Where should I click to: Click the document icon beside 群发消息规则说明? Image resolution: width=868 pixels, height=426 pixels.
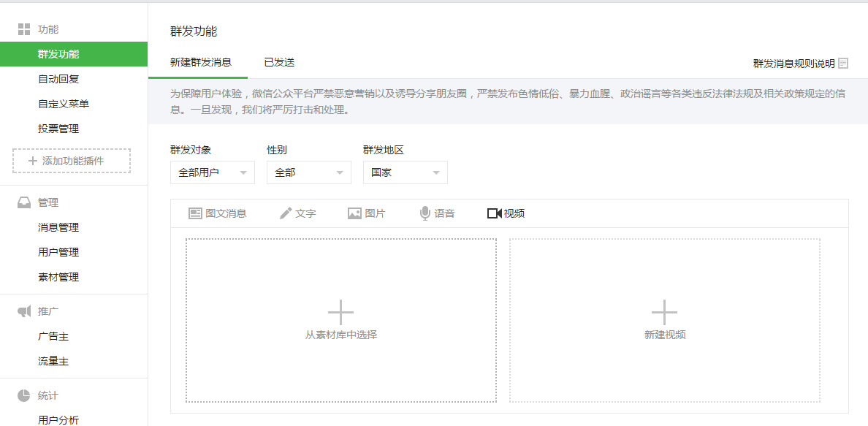click(x=845, y=64)
